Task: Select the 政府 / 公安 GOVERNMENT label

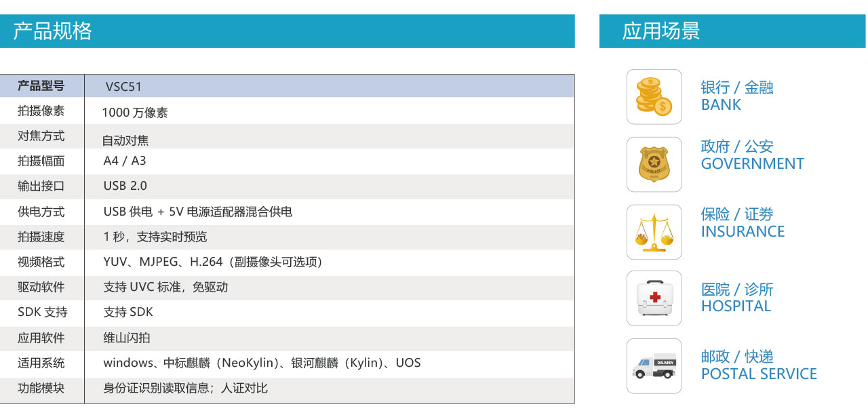Action: click(x=752, y=155)
